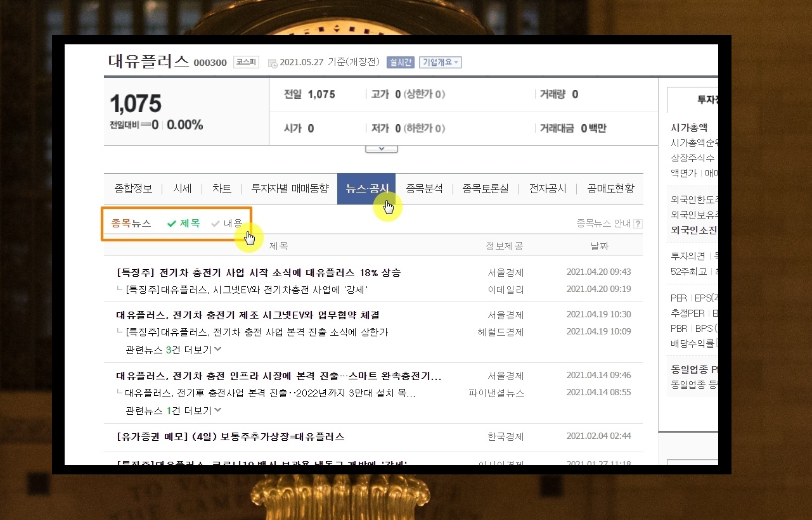Image resolution: width=812 pixels, height=520 pixels.
Task: Click the 종목뉴스 heading
Action: click(x=131, y=223)
